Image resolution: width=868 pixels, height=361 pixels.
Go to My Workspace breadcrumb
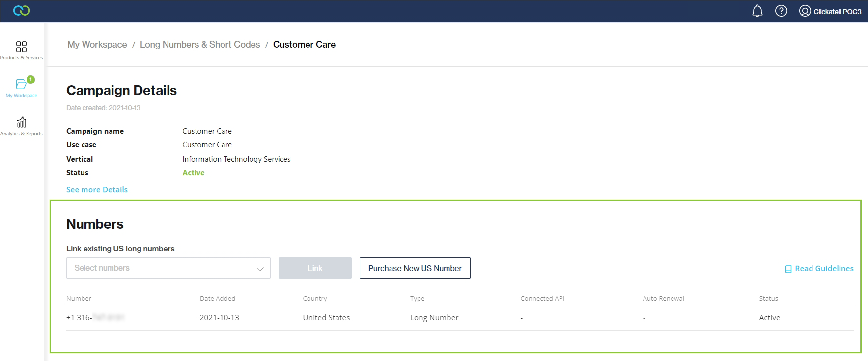pyautogui.click(x=97, y=45)
